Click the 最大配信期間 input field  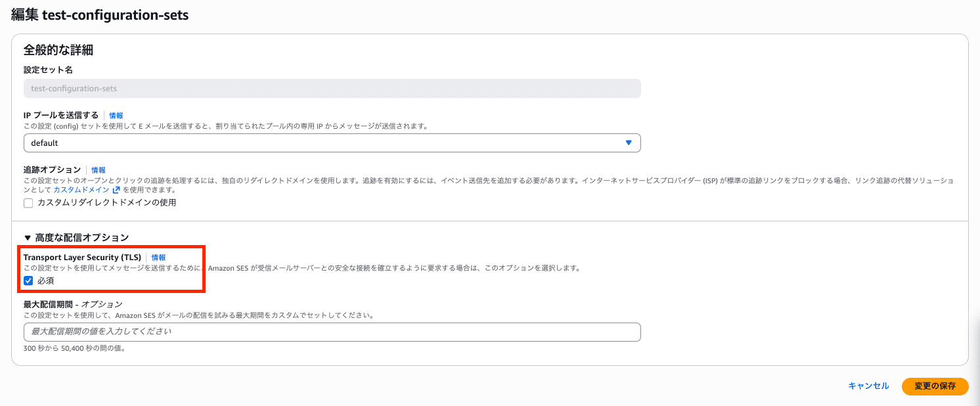332,332
